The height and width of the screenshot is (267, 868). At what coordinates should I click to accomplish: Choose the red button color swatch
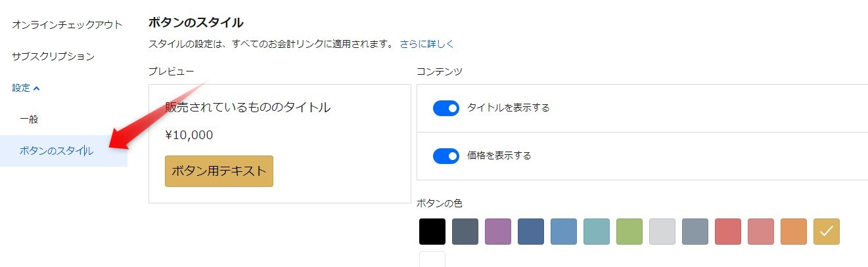coord(728,232)
